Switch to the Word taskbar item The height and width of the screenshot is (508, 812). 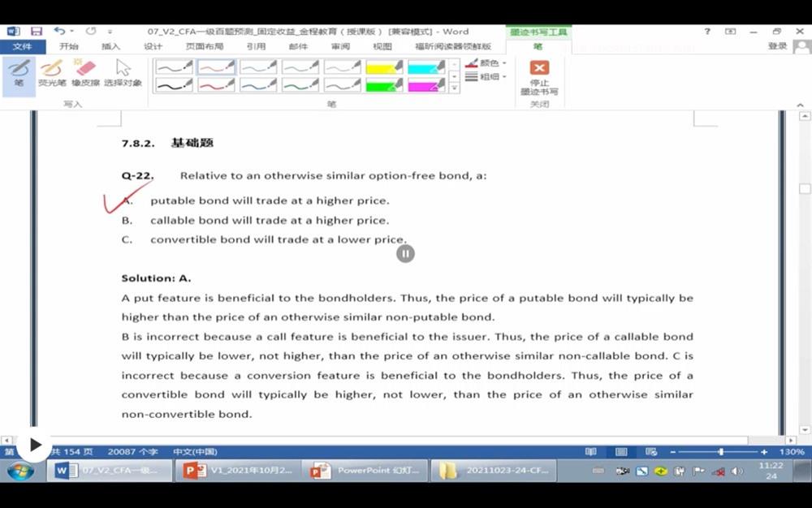110,471
